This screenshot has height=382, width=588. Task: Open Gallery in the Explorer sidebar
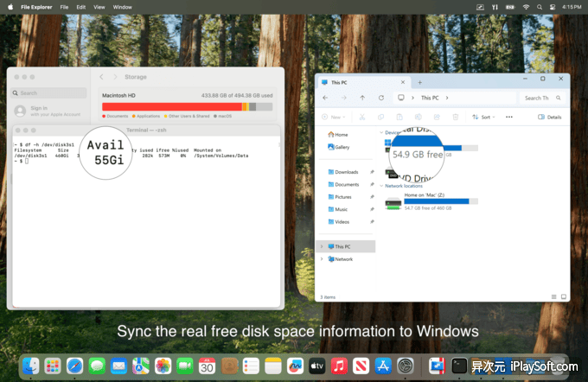338,147
